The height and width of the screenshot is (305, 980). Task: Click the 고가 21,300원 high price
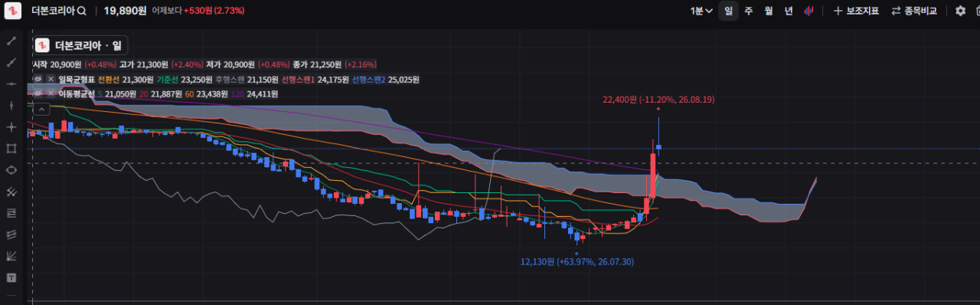145,64
